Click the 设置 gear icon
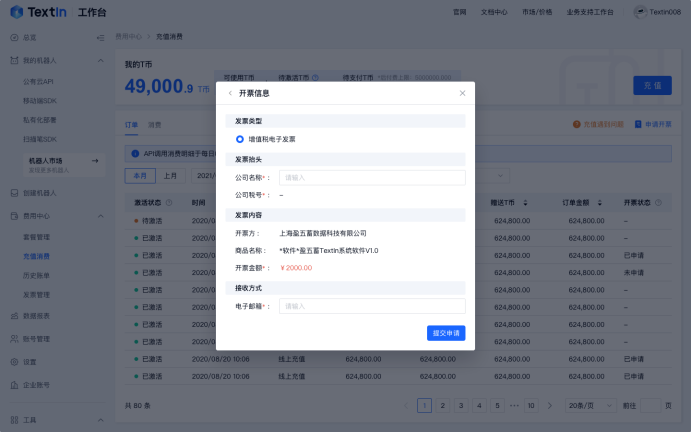The height and width of the screenshot is (432, 692). click(x=14, y=362)
